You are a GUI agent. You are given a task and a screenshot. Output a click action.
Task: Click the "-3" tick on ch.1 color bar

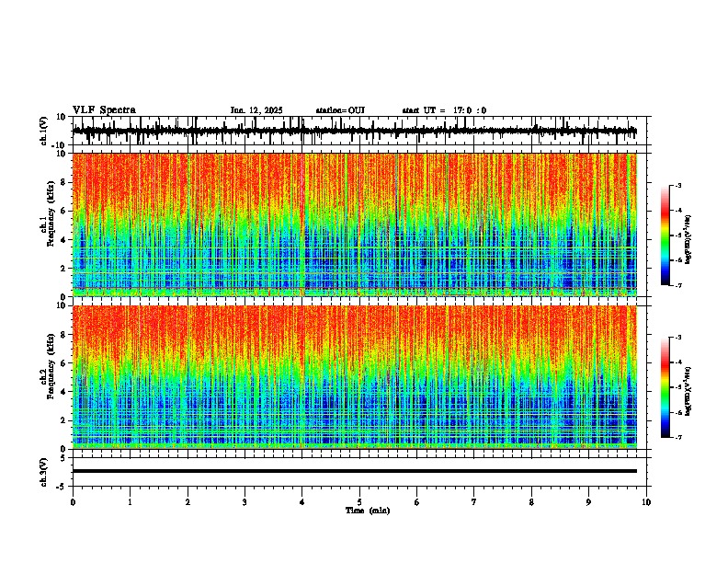tap(678, 186)
